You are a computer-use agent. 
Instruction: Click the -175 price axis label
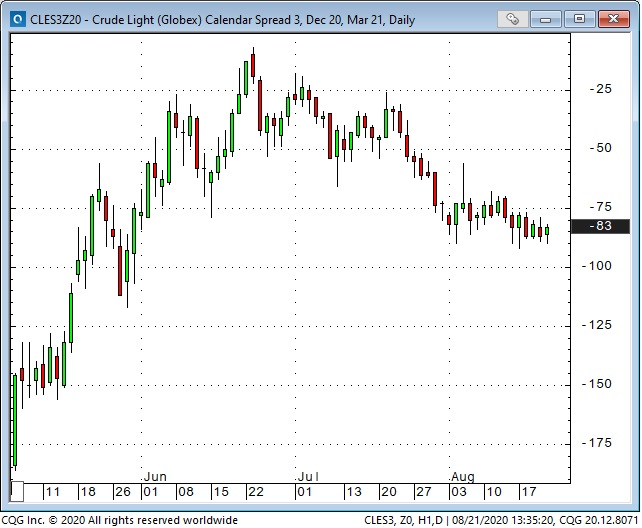(x=597, y=443)
